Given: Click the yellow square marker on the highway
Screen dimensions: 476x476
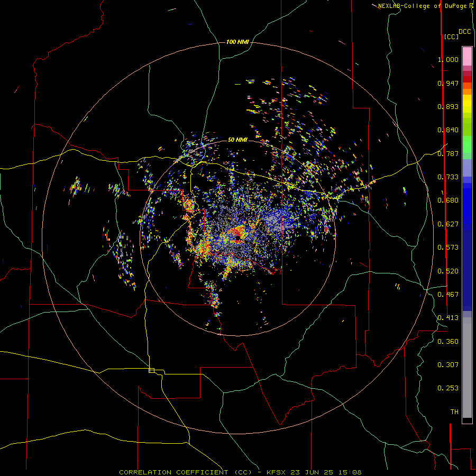Looking at the screenshot, I should [x=151, y=370].
